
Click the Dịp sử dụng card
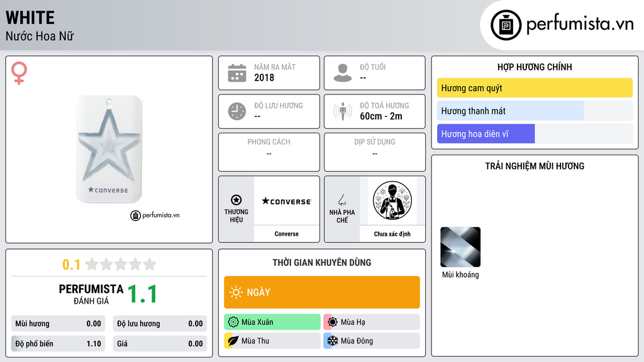(x=375, y=152)
